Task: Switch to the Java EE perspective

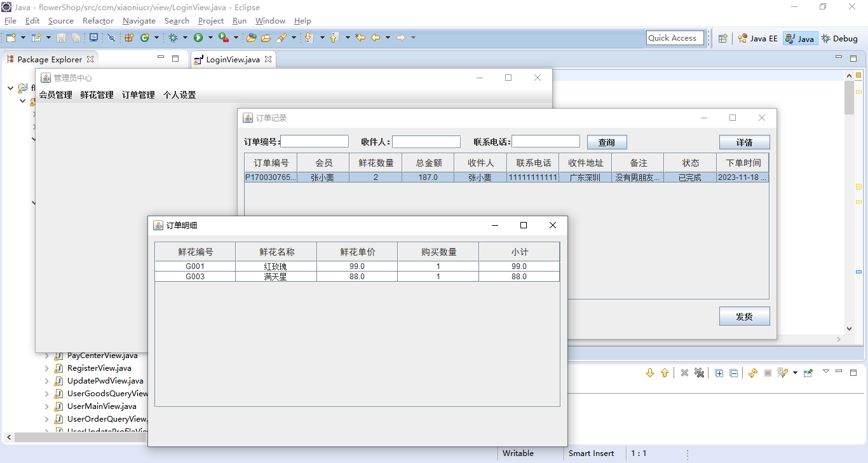Action: [757, 39]
